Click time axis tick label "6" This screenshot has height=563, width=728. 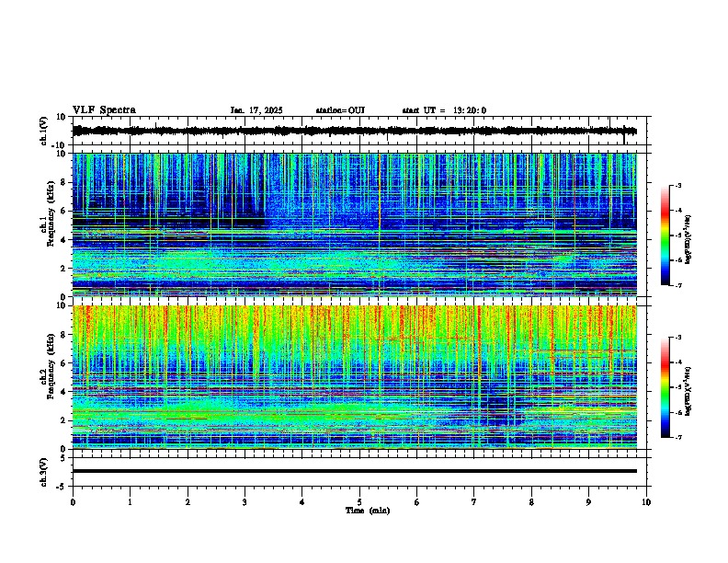[x=417, y=502]
